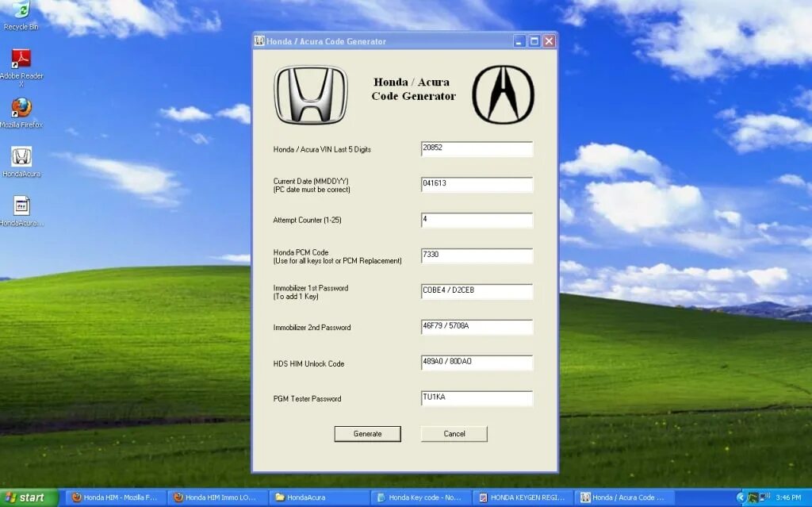Switch to Honda HIM Immo LO... taskbar item
Screen dimensions: 812x507
216,497
